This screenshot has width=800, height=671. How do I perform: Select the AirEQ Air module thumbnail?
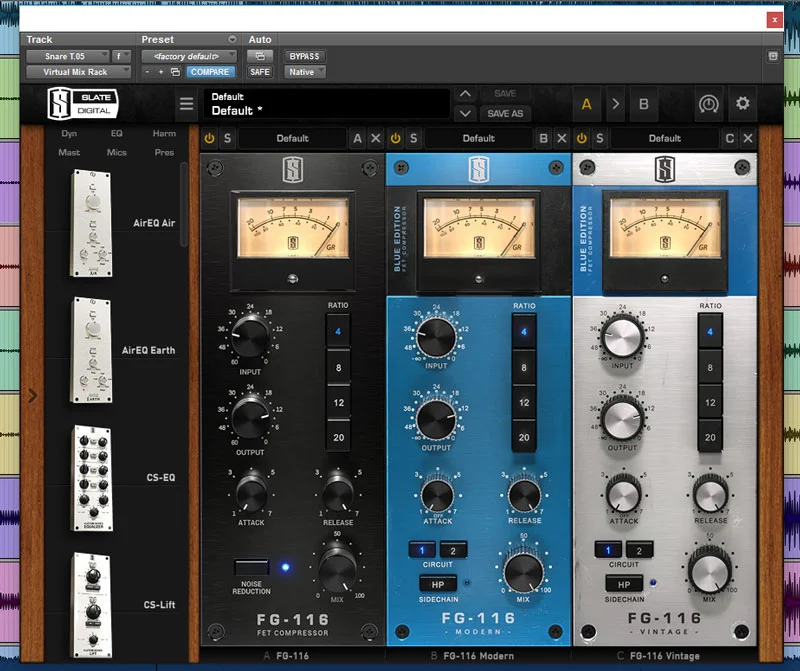(x=91, y=223)
